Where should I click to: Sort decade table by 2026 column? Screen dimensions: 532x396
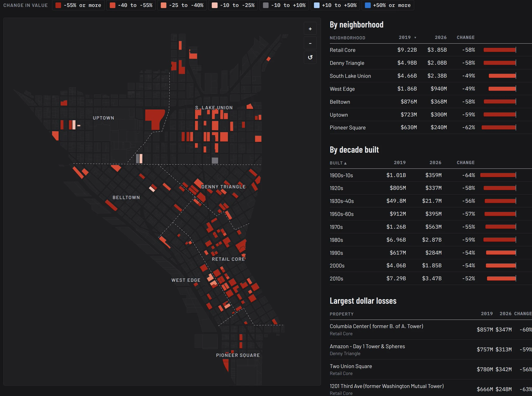(435, 163)
